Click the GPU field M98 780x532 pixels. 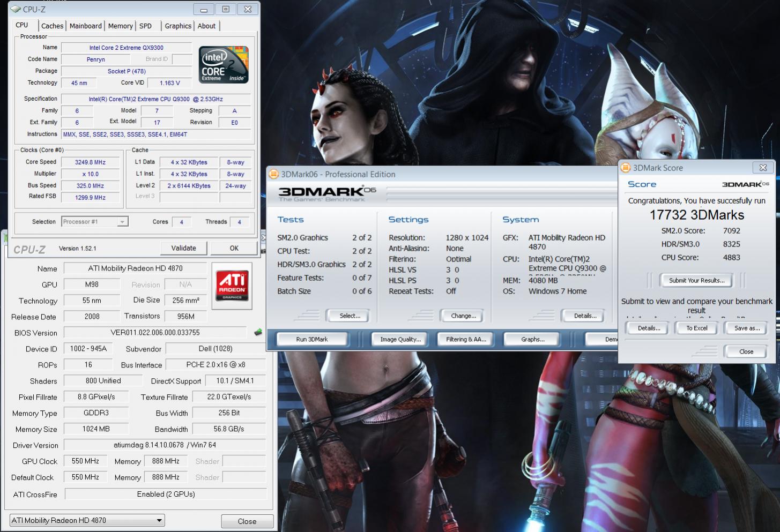(x=92, y=284)
